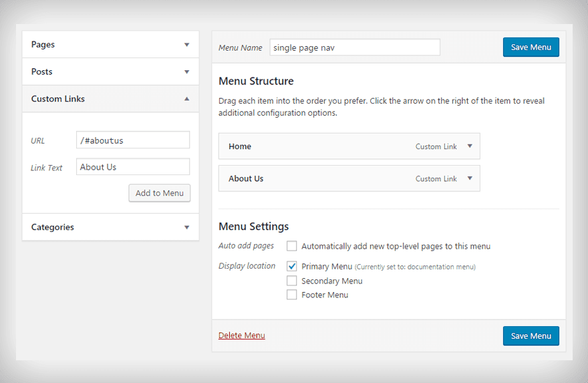This screenshot has width=588, height=383.
Task: Focus the URL input field
Action: click(133, 140)
